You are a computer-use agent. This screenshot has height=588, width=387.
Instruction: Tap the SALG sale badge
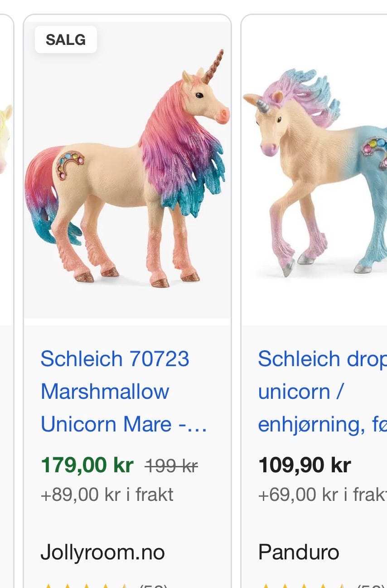click(x=66, y=39)
